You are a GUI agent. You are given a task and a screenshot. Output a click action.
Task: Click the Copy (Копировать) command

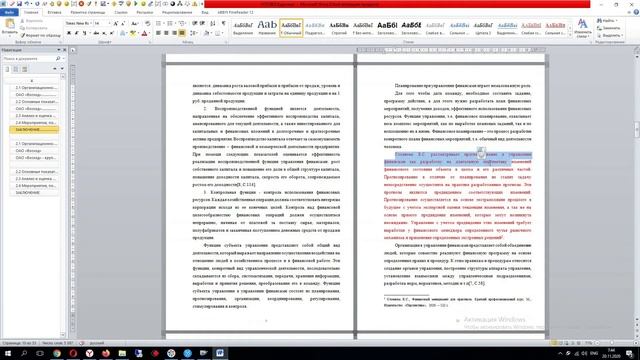click(x=33, y=28)
